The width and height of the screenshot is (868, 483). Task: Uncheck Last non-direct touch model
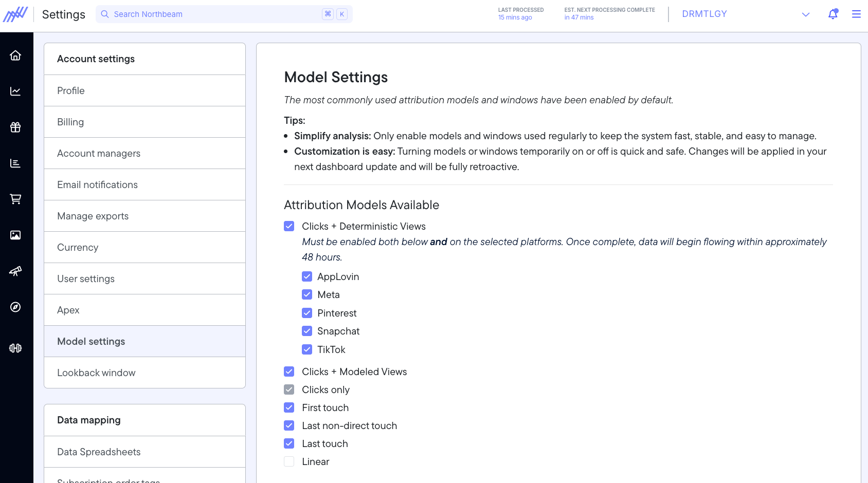pyautogui.click(x=289, y=425)
